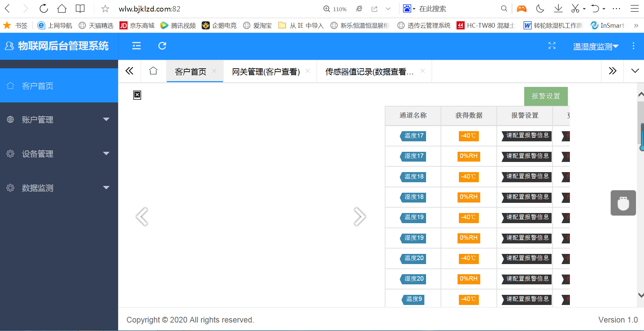Viewport: 644px width, 331px height.
Task: Open the 爱淘宝 bookmark
Action: coord(258,25)
